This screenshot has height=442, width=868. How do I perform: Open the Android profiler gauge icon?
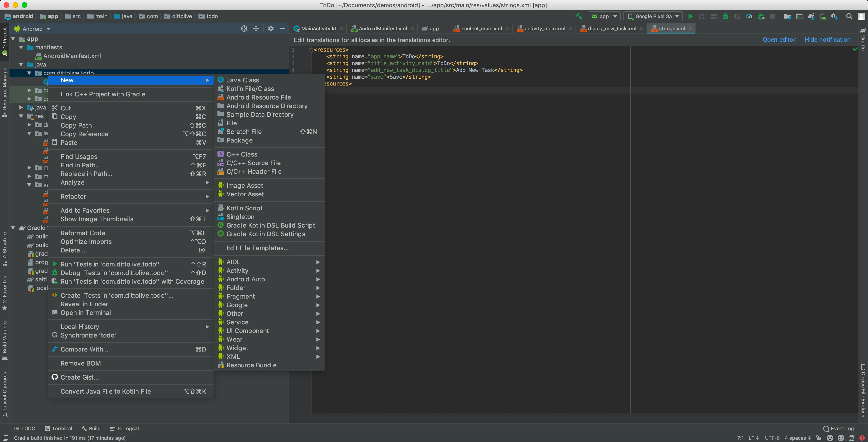[x=749, y=16]
